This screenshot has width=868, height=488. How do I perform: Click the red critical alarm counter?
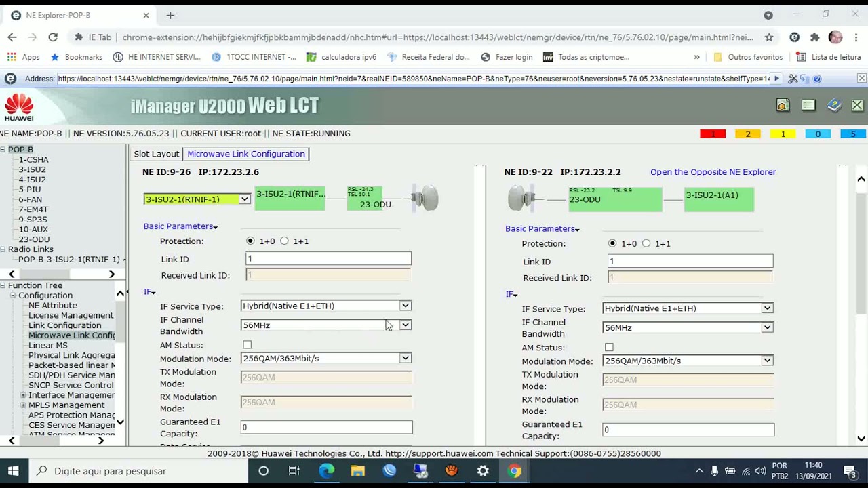pyautogui.click(x=713, y=134)
